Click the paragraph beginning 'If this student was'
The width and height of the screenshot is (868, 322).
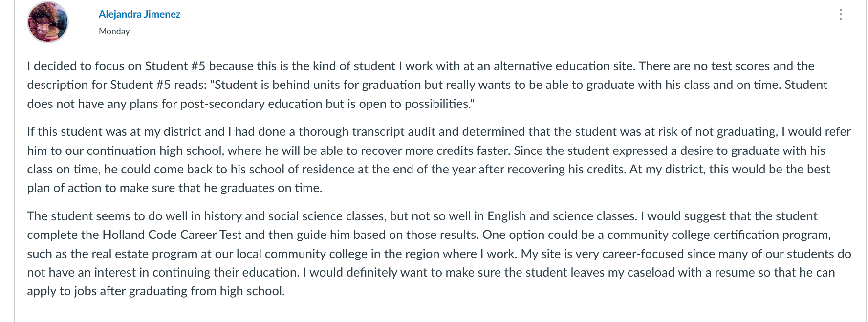point(439,160)
